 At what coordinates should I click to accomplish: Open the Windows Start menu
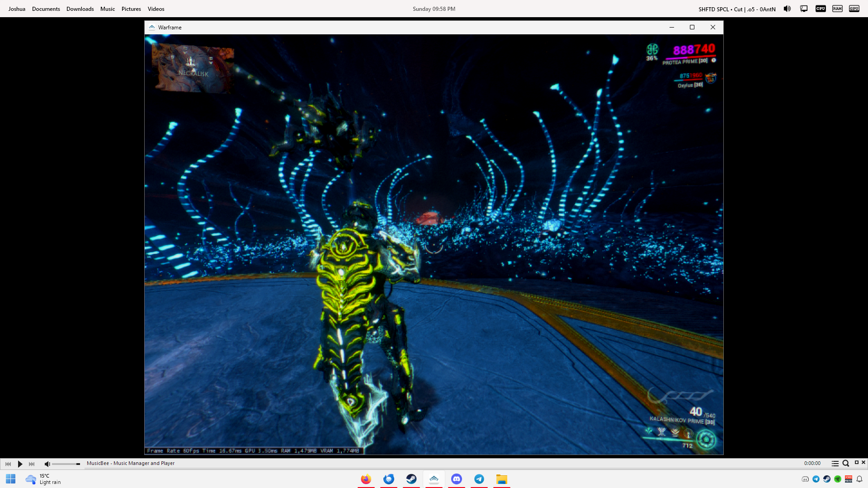coord(11,479)
